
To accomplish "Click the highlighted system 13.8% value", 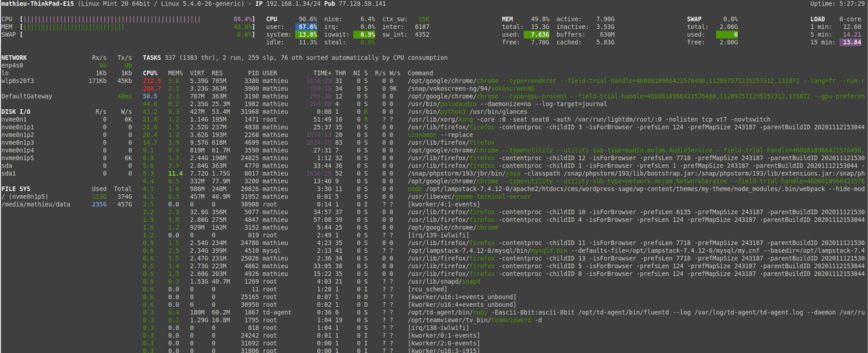I will click(x=306, y=34).
